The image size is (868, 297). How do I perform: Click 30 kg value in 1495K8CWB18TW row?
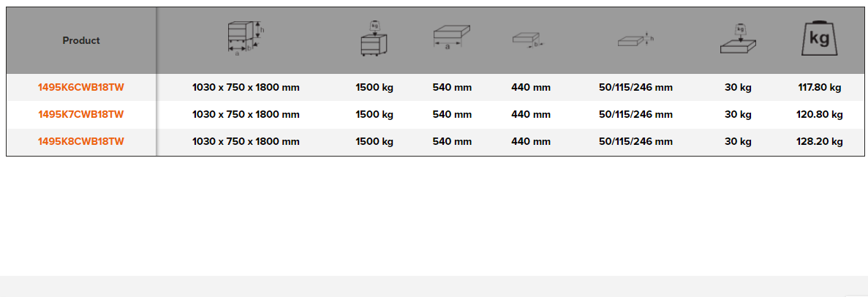(x=738, y=142)
